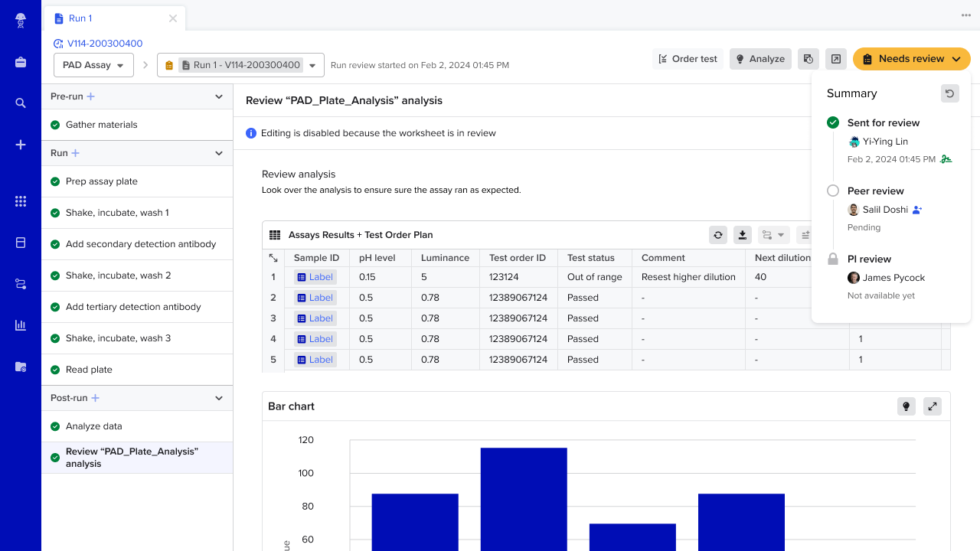Click the lightbulb icon on Bar chart
The width and height of the screenshot is (980, 551).
[x=906, y=406]
